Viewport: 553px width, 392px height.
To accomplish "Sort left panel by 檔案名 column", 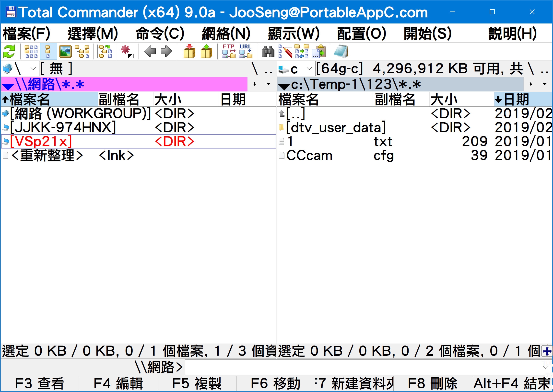I will point(49,99).
